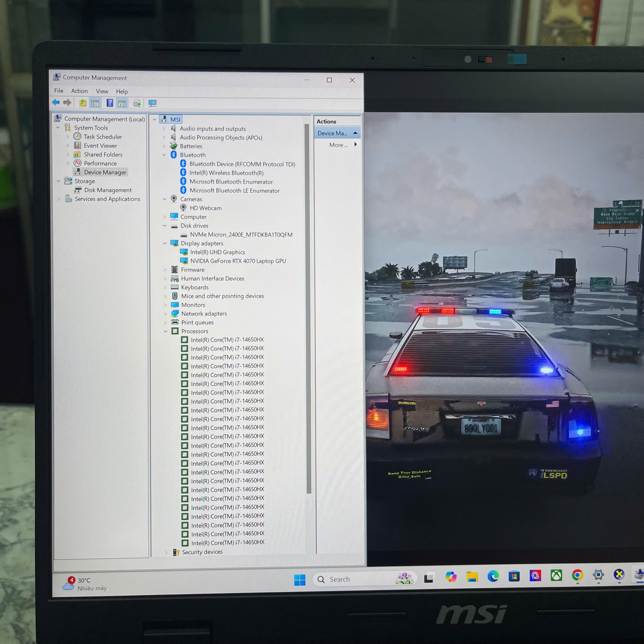The height and width of the screenshot is (644, 644).
Task: Select Intel(R) UHD Graphics adapter
Action: click(217, 252)
